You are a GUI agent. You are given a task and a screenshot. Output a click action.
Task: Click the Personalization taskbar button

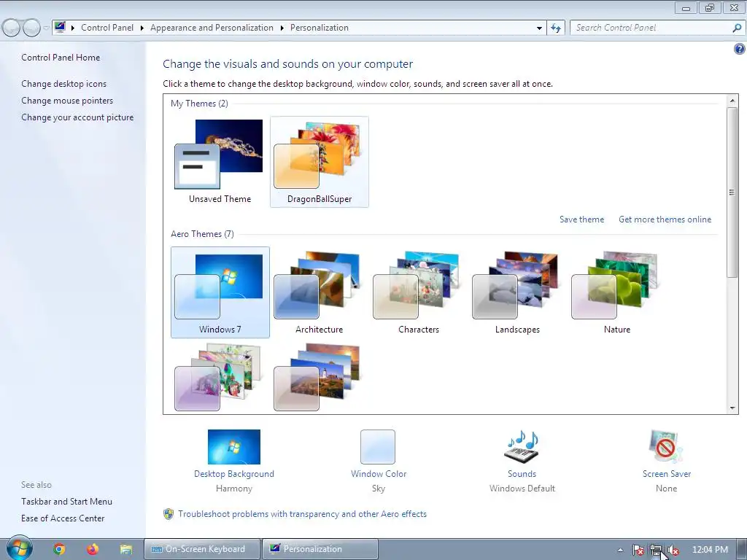pos(320,549)
